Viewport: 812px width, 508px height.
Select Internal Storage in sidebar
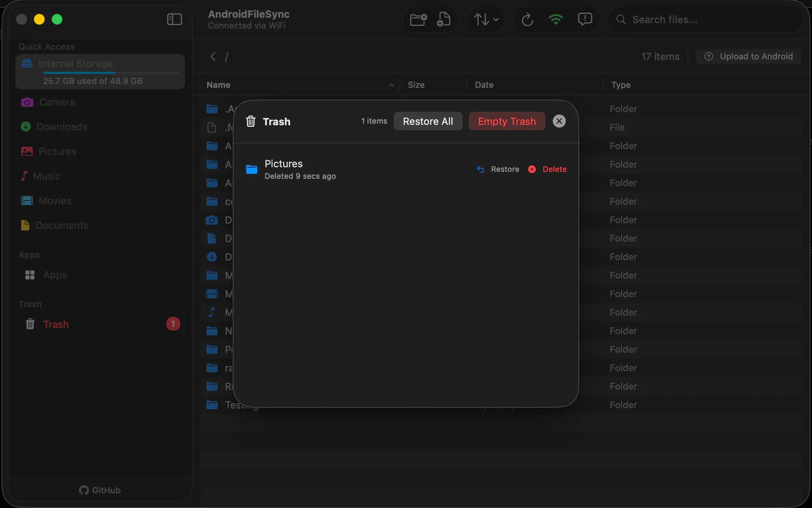pyautogui.click(x=100, y=72)
